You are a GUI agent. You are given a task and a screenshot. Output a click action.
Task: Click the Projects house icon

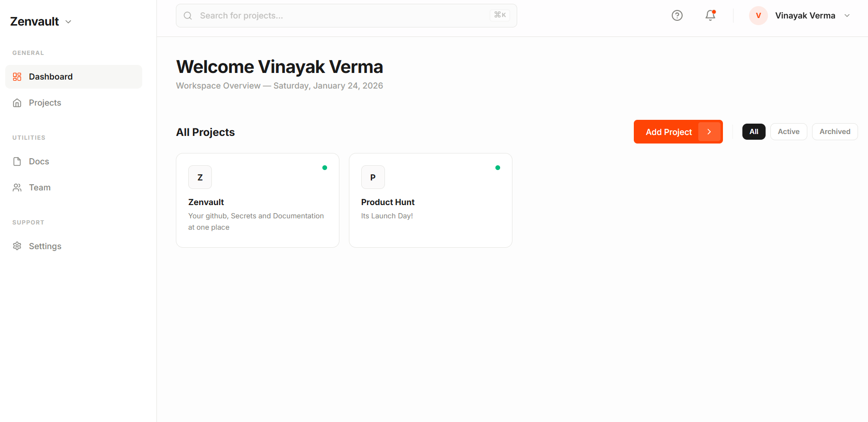coord(17,102)
